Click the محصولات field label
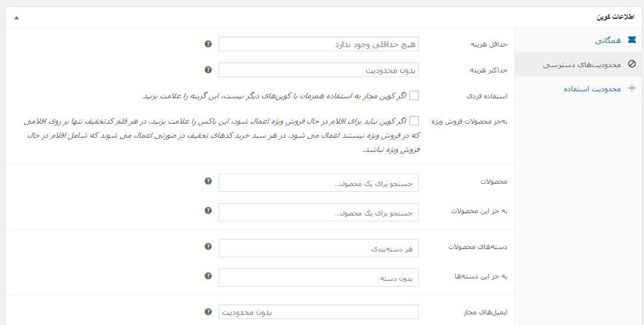The image size is (644, 325). click(494, 181)
